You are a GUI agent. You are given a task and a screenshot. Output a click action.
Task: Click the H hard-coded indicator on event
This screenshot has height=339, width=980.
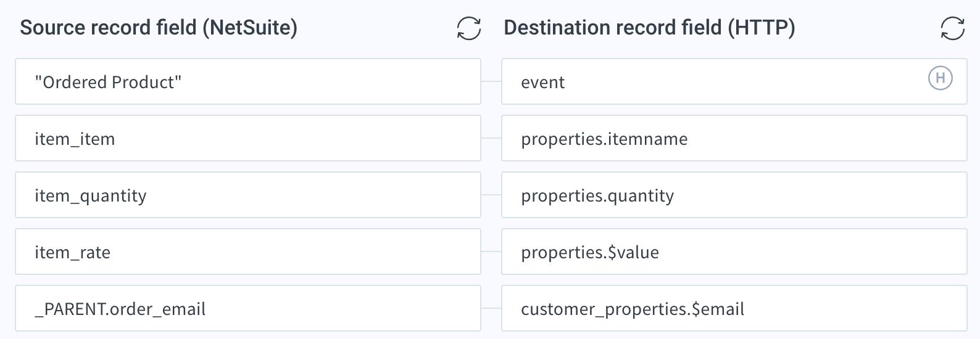[x=941, y=78]
